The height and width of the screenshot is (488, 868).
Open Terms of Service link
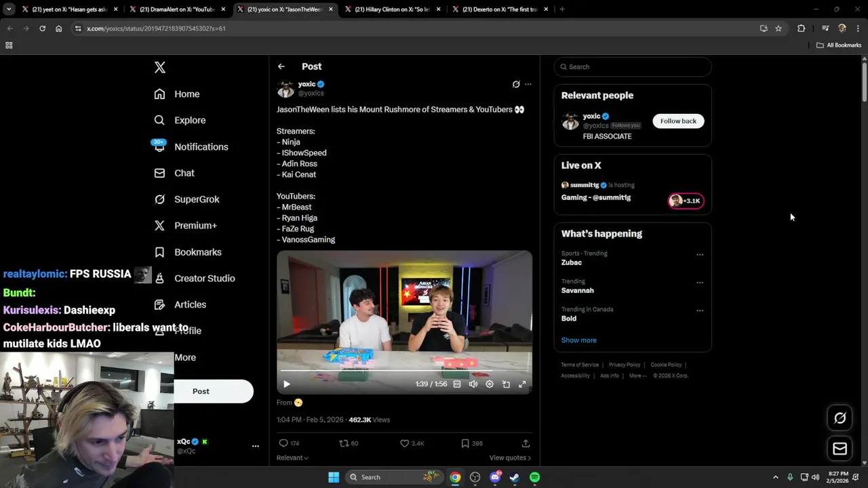pos(580,365)
